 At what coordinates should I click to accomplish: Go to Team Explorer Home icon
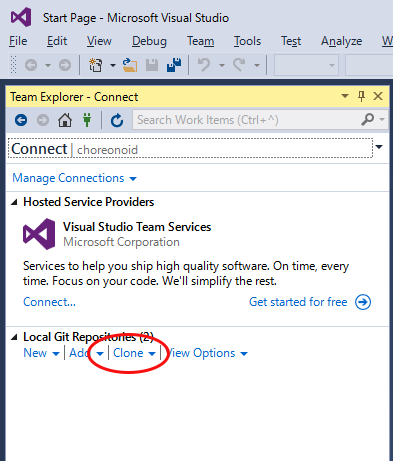pyautogui.click(x=65, y=120)
